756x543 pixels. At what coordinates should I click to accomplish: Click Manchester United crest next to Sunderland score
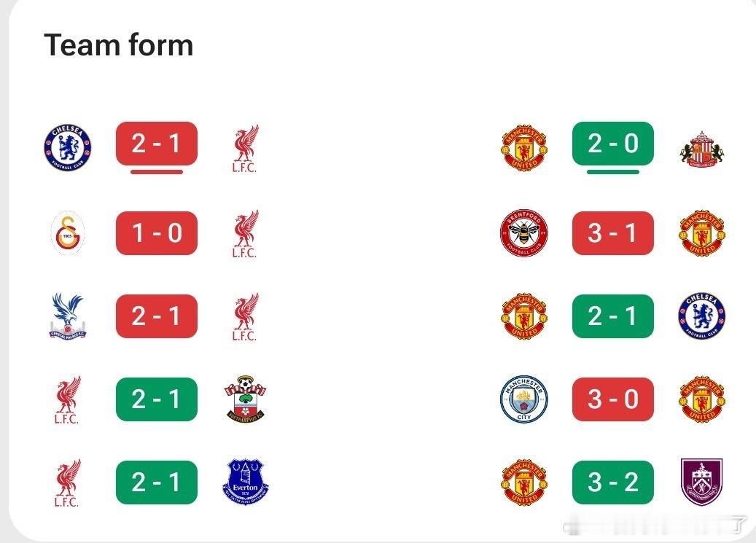point(523,147)
